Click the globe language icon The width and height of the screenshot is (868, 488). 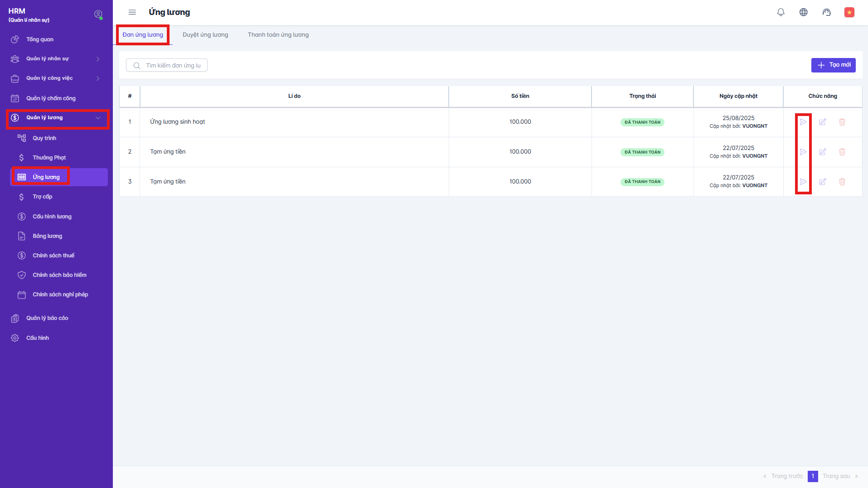(803, 12)
